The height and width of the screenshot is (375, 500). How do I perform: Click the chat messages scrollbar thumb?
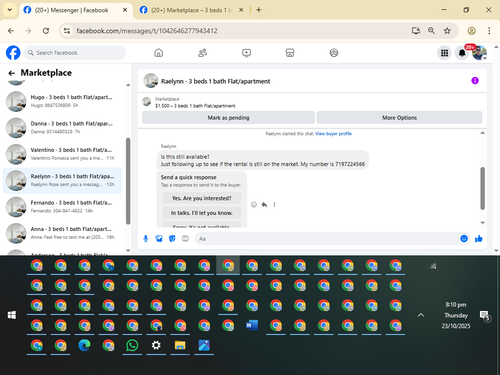point(482,188)
